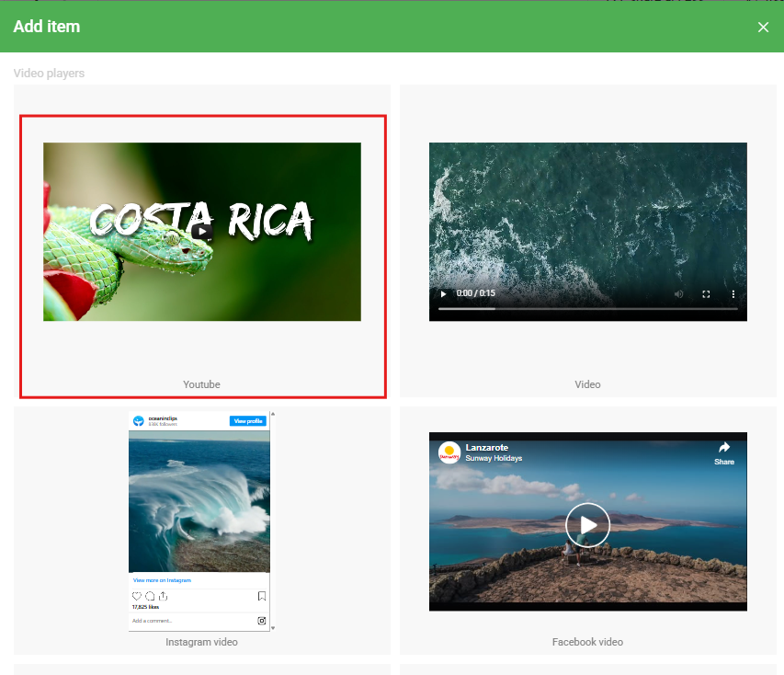Play the ocean video preview
Screen dimensions: 784x675
click(443, 294)
